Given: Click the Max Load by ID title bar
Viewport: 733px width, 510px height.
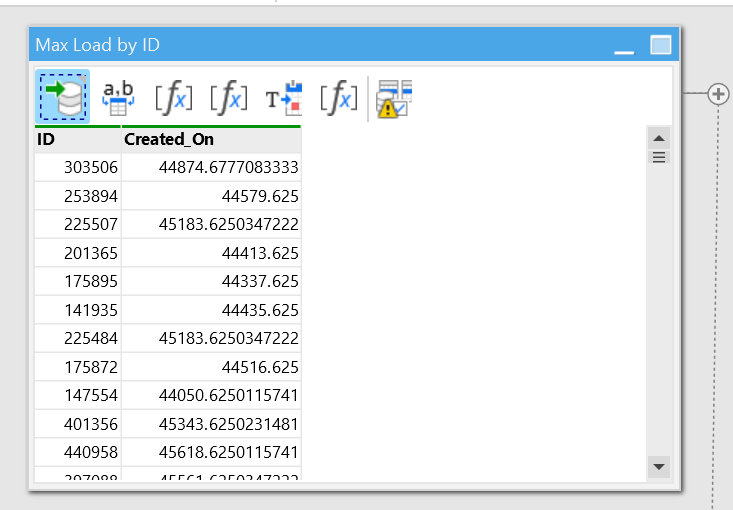Looking at the screenshot, I should (300, 45).
